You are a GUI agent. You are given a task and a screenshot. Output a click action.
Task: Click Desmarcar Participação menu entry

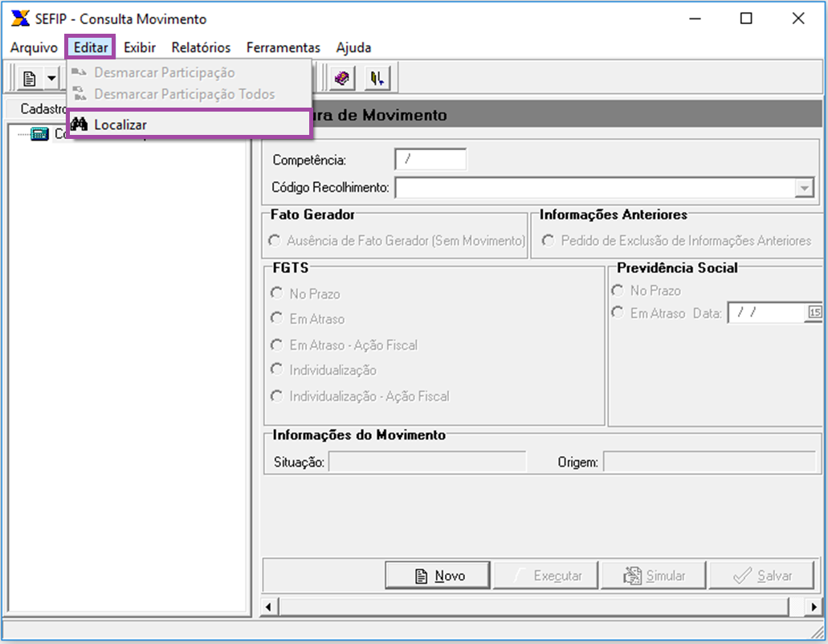[189, 72]
